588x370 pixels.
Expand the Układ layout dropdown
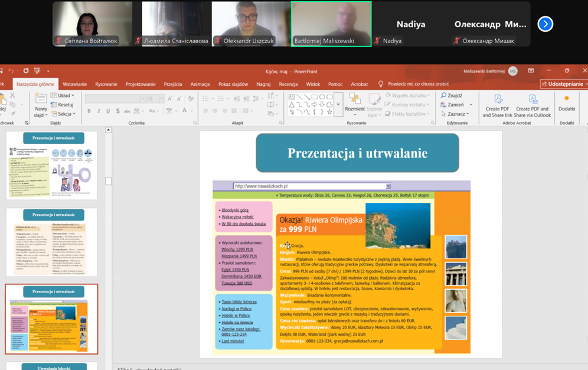63,95
